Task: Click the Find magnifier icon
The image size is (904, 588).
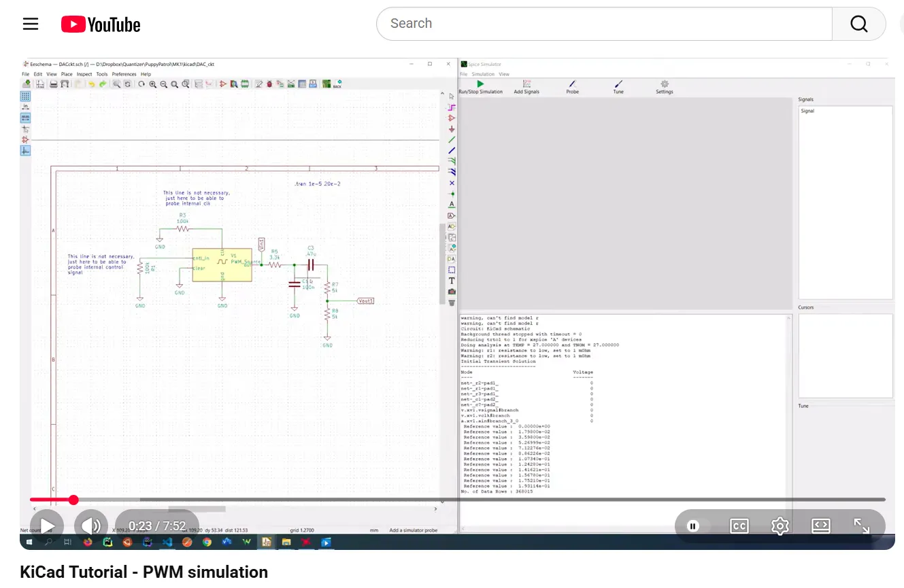Action: 117,84
